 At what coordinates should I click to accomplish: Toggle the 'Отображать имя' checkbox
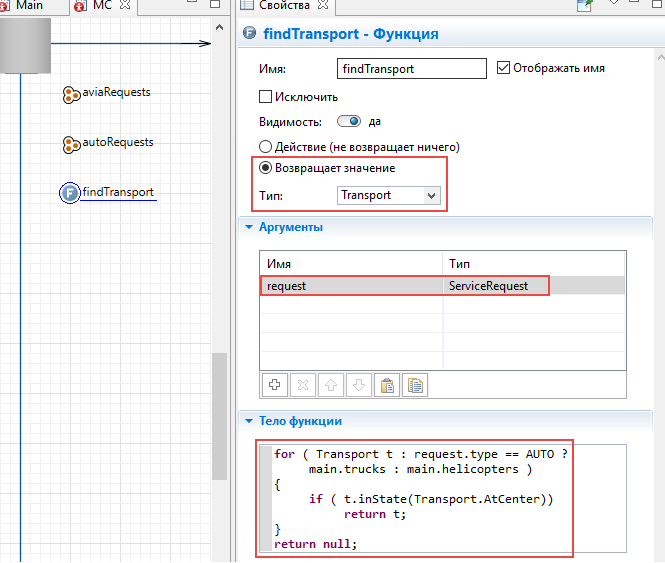(x=504, y=69)
